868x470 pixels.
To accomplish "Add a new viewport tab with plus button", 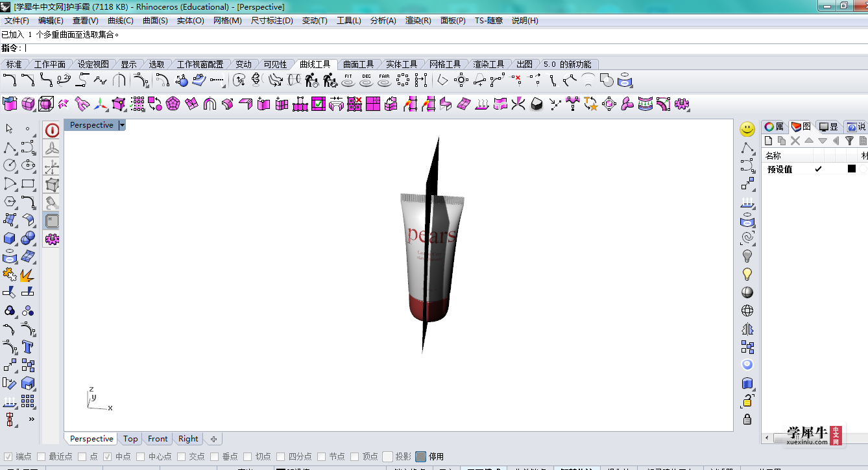I will (x=213, y=439).
